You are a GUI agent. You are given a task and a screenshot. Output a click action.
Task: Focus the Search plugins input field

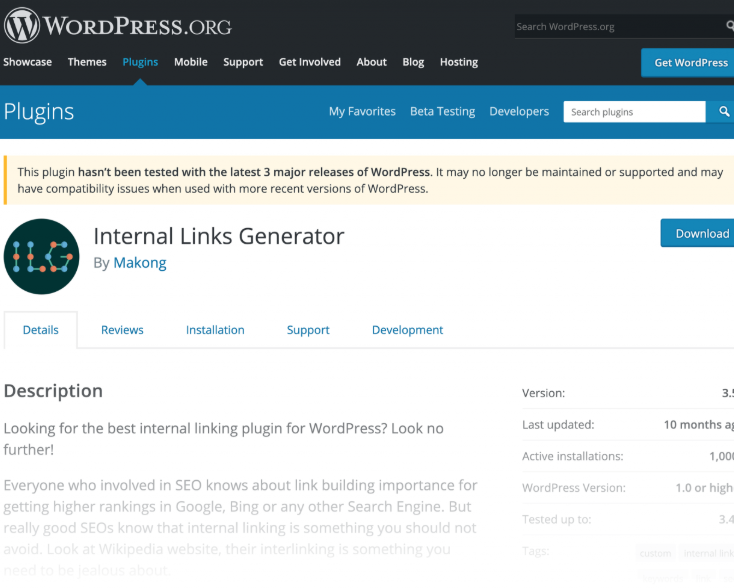634,112
